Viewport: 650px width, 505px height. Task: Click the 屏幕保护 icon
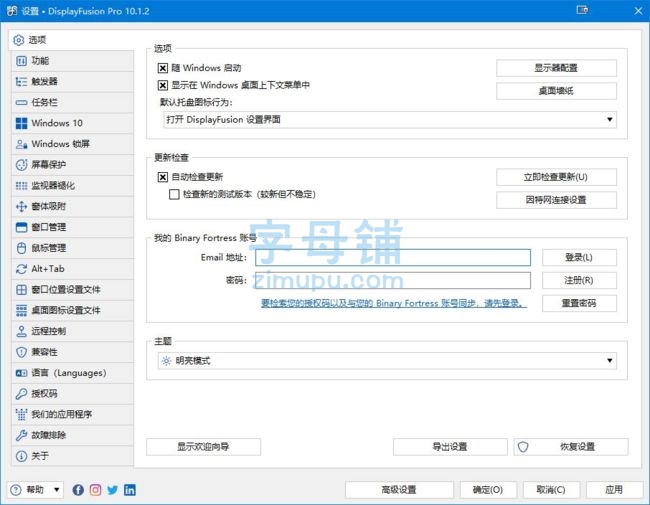click(x=21, y=165)
